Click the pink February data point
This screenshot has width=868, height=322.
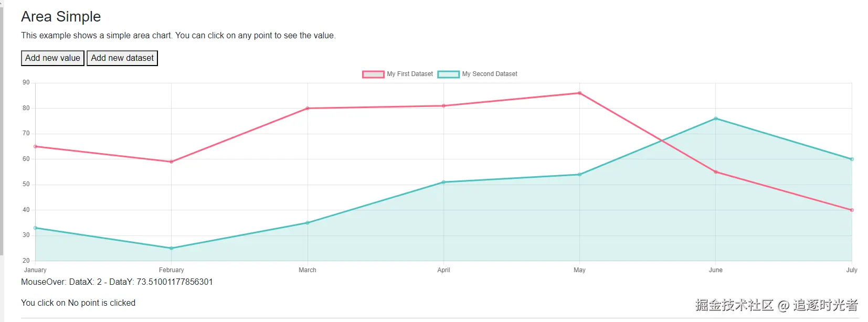tap(172, 162)
